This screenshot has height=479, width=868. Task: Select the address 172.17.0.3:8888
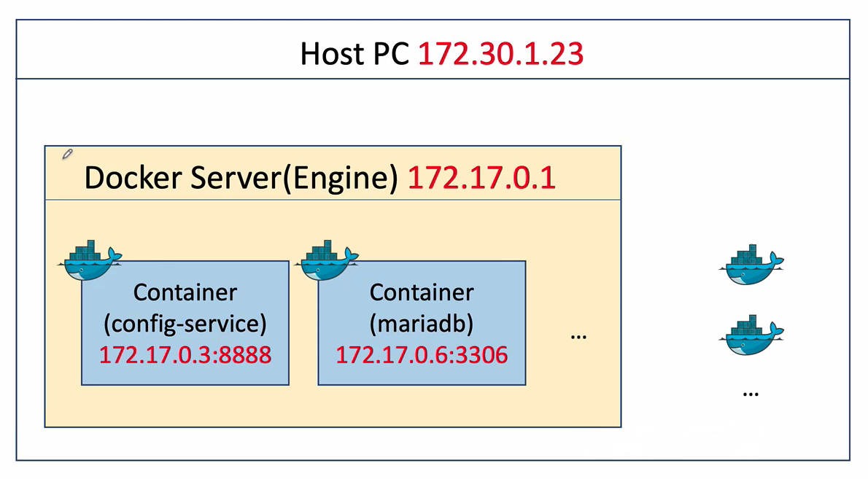point(185,355)
